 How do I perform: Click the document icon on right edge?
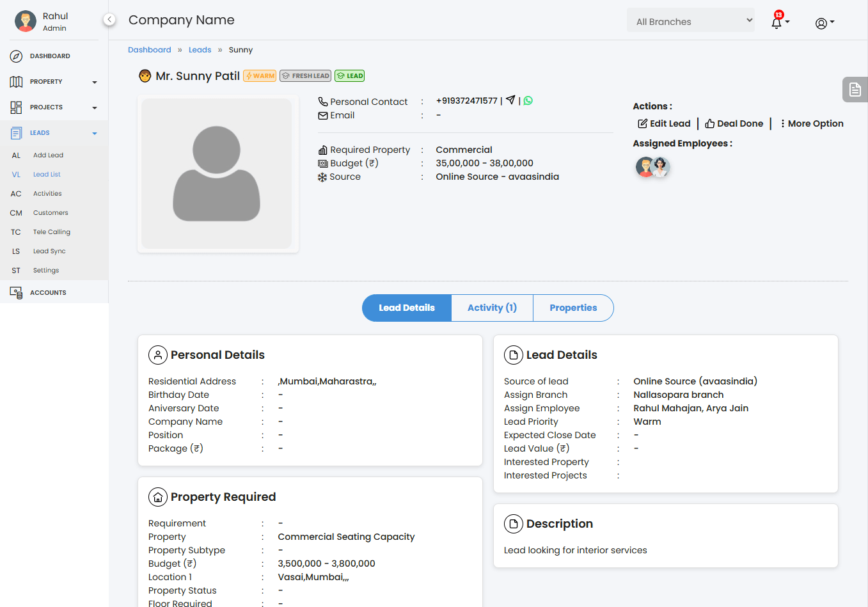(855, 90)
